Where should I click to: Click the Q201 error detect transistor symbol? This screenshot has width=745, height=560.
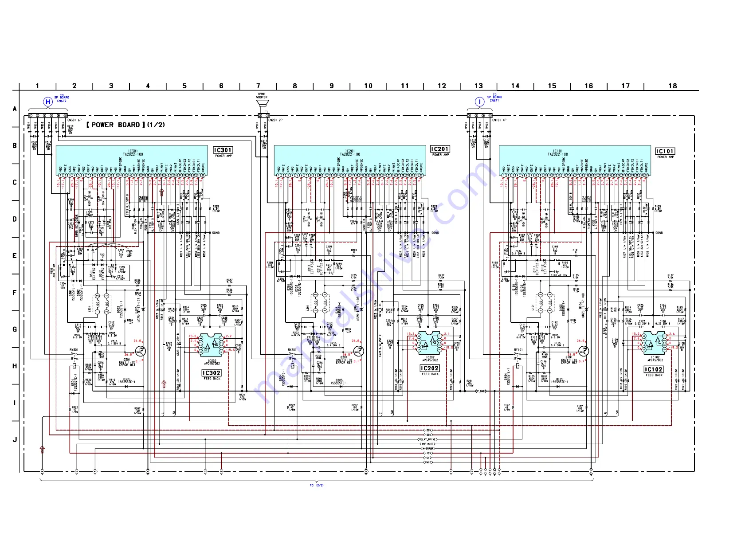[358, 351]
